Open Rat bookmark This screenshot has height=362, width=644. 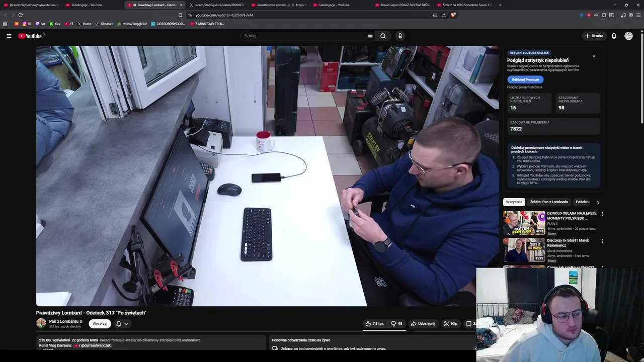pyautogui.click(x=40, y=24)
